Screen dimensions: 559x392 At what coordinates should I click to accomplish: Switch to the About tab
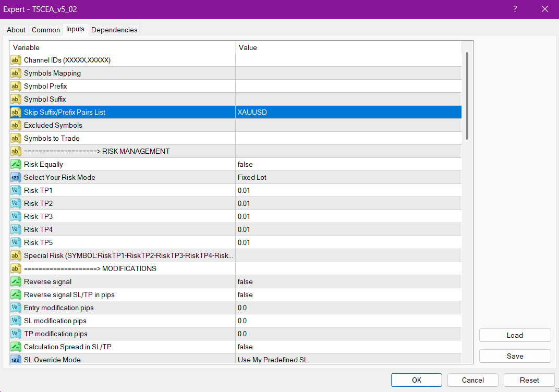pos(16,30)
